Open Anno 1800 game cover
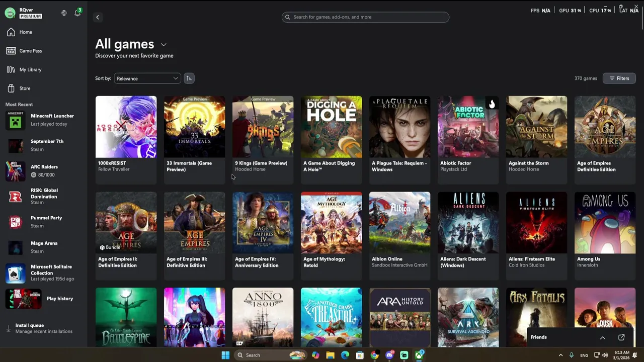The width and height of the screenshot is (644, 362). pos(263,317)
